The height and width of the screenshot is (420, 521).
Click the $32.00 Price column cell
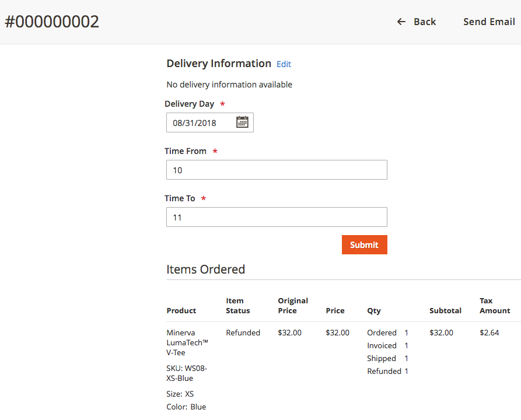338,332
